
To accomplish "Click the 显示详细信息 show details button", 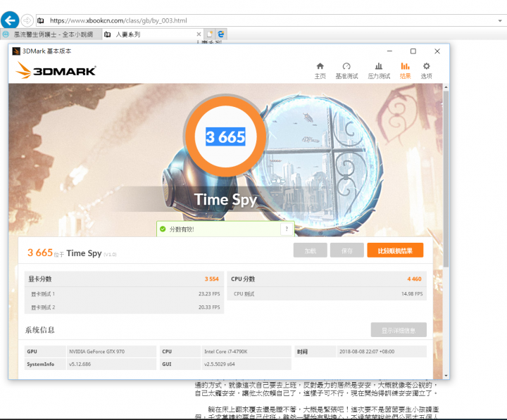I will (x=399, y=330).
